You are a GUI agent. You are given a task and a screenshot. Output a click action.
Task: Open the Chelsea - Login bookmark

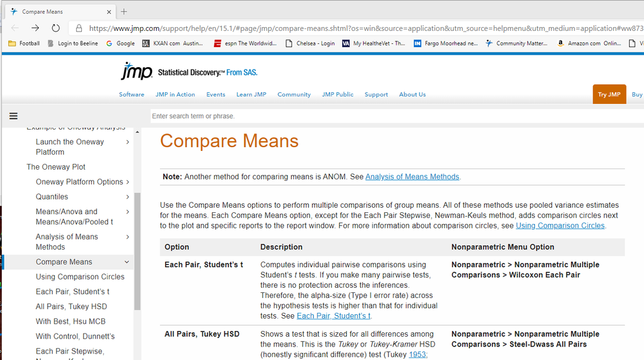pos(310,43)
